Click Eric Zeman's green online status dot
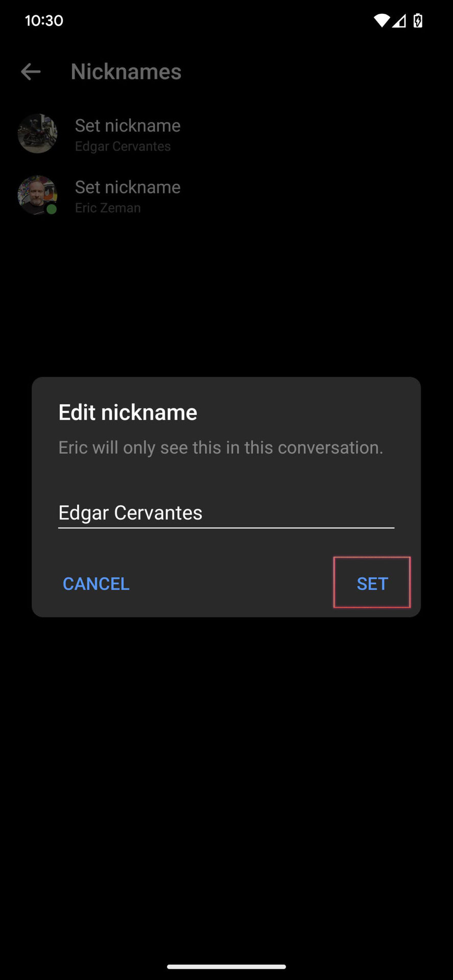Image resolution: width=453 pixels, height=980 pixels. (52, 209)
